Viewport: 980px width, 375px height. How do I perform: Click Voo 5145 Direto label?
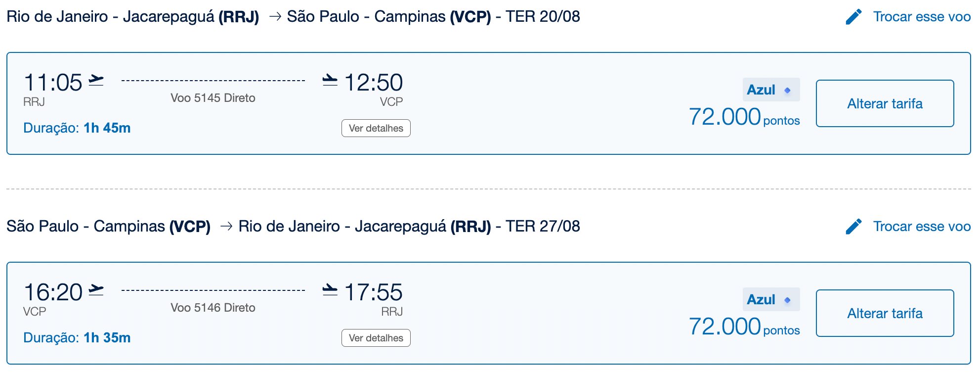tap(213, 98)
